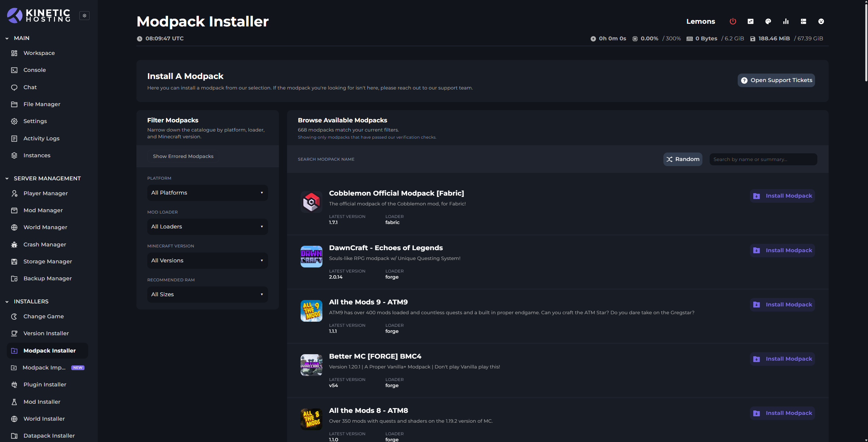Install Cobblemon Official Modpack
This screenshot has height=442, width=868.
(x=782, y=196)
